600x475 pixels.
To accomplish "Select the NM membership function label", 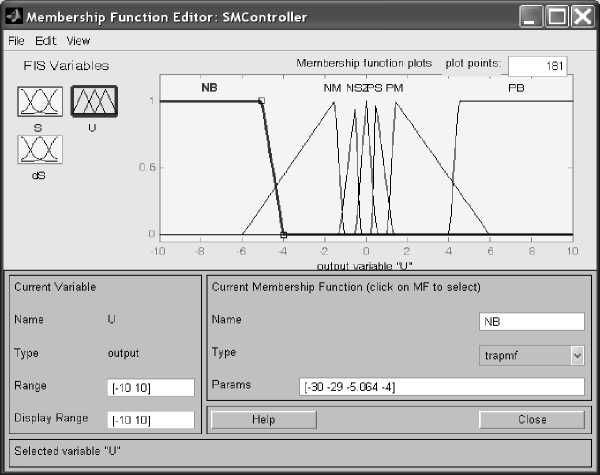I will coord(332,88).
